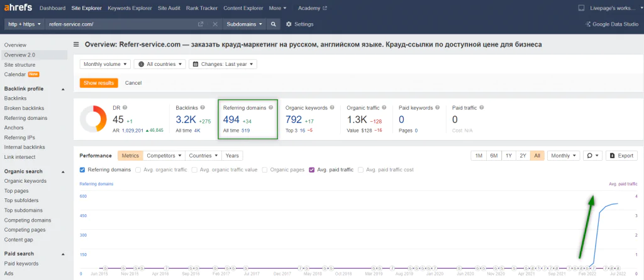Open Google Data Studio link

point(612,24)
